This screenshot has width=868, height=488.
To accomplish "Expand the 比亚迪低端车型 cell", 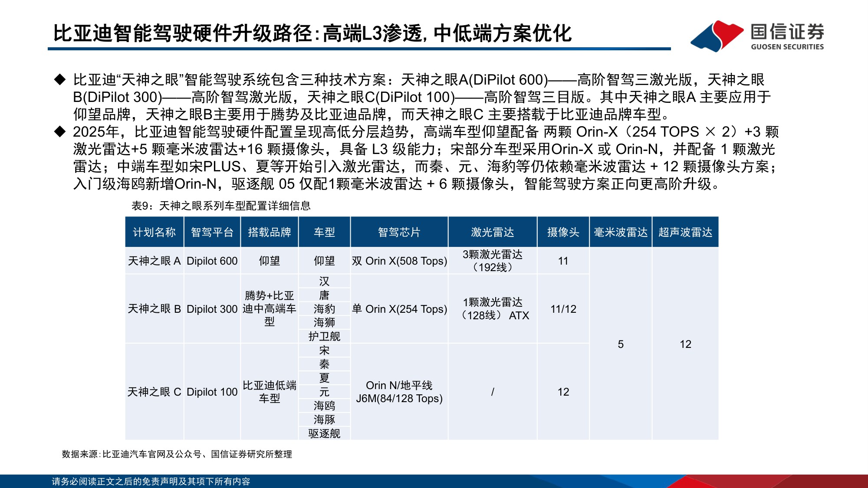I will click(x=270, y=392).
